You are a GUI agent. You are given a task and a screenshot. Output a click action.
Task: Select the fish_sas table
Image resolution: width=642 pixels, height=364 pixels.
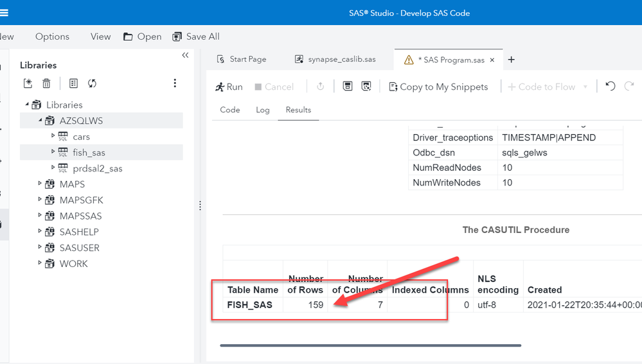[x=89, y=153]
